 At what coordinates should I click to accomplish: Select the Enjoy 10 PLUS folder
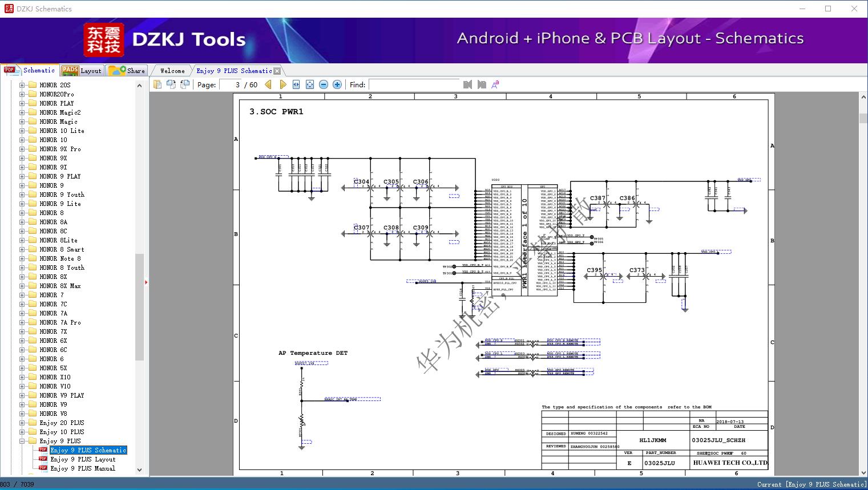pos(62,432)
